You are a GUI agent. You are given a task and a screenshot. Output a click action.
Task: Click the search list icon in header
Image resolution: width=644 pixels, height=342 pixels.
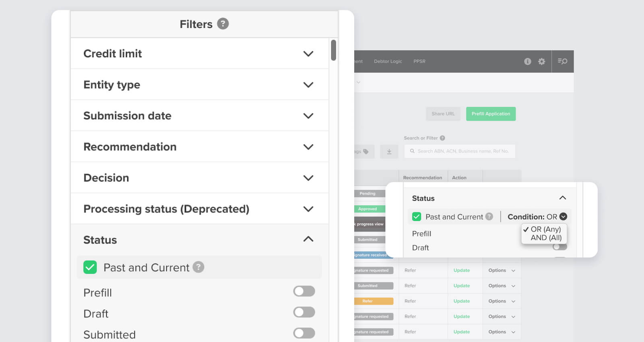(562, 62)
